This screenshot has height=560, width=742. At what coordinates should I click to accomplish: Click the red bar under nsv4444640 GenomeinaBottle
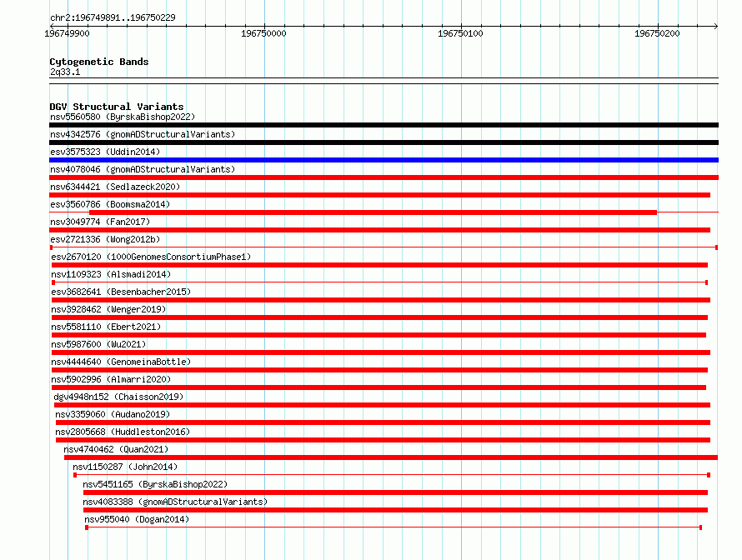(379, 370)
